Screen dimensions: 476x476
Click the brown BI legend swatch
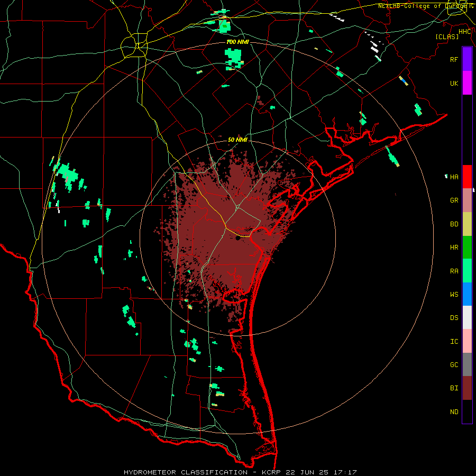(x=467, y=388)
